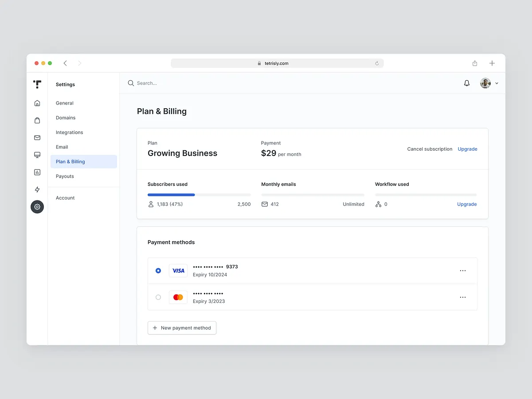Viewport: 532px width, 399px height.
Task: Upgrade the Growing Business plan
Action: tap(467, 149)
